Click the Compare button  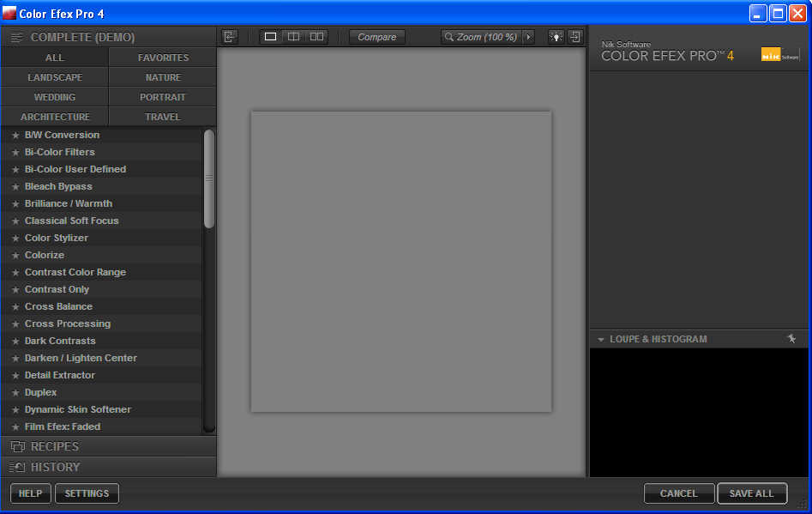(x=377, y=37)
